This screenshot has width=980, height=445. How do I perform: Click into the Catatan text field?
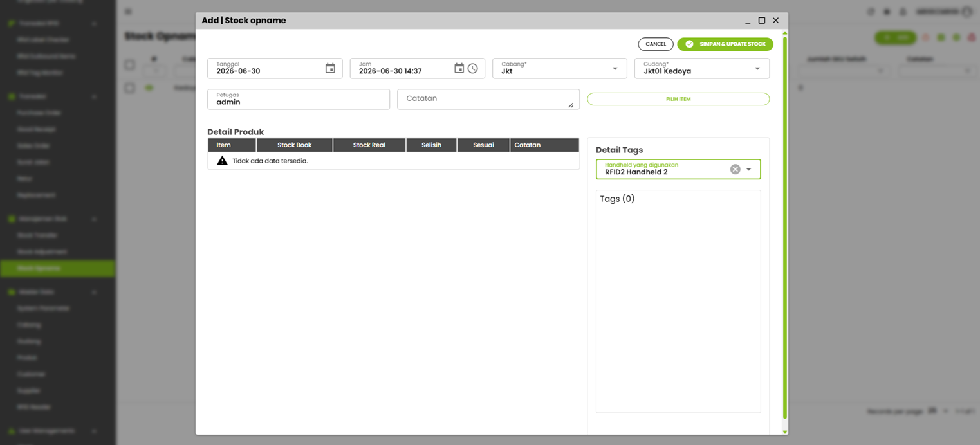(488, 99)
